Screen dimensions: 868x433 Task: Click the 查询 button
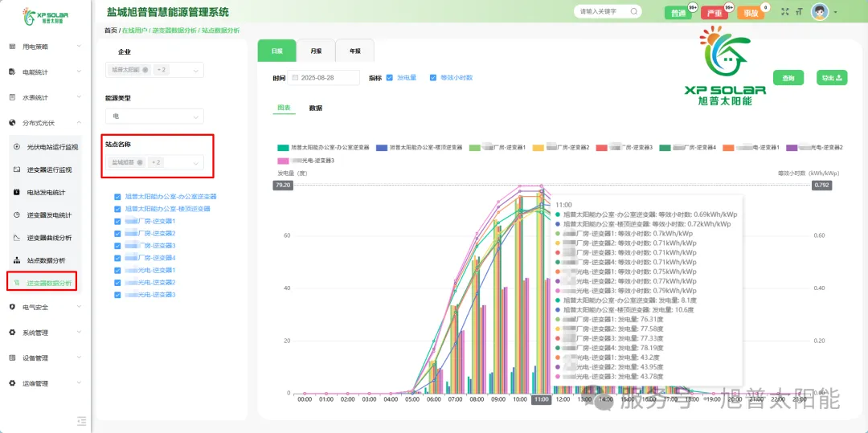pos(788,78)
